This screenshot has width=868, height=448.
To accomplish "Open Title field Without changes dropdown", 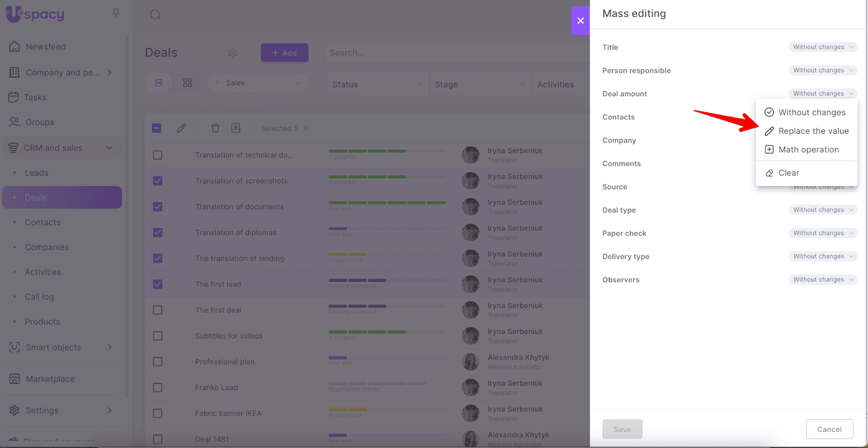I will 822,47.
